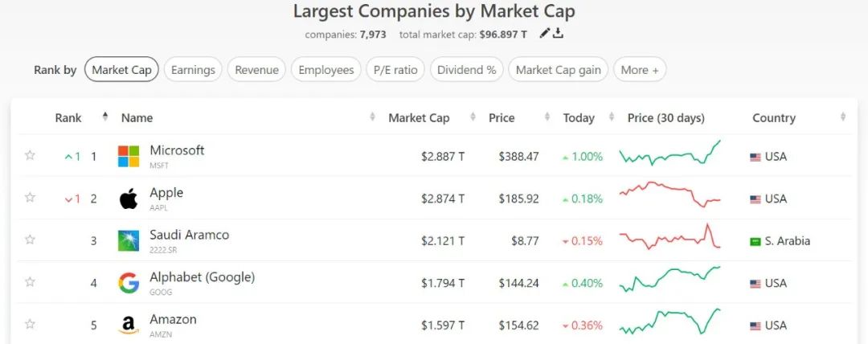Click the Alphabet Google logo
The image size is (868, 344).
[x=129, y=283]
